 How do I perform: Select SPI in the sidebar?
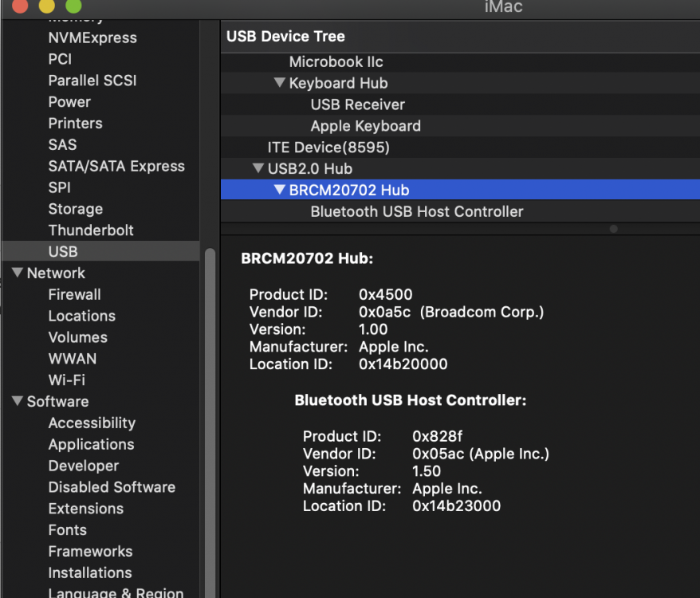coord(59,187)
